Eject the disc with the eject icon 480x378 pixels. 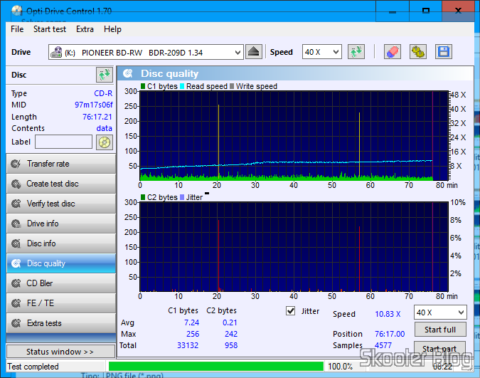[254, 52]
